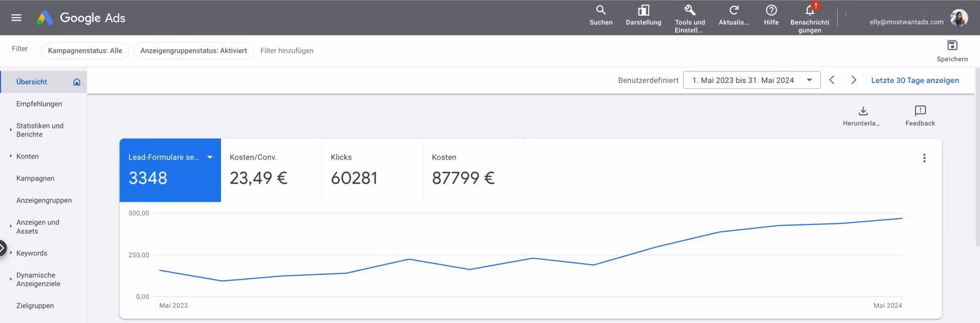Click the Filter label
The image size is (980, 323).
[20, 49]
